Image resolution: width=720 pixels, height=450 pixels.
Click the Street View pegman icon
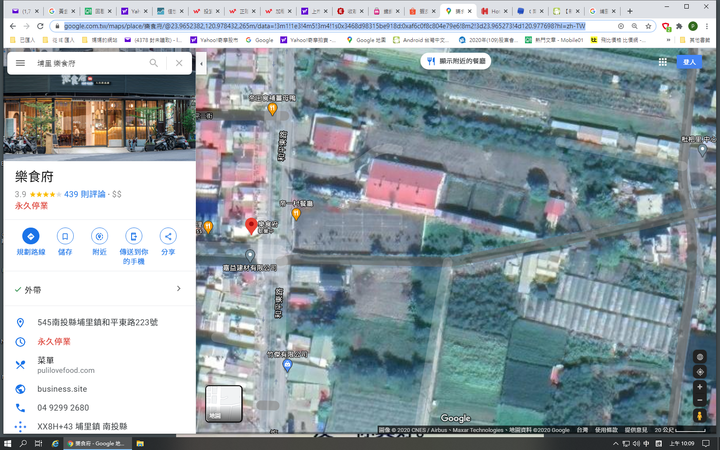(700, 416)
